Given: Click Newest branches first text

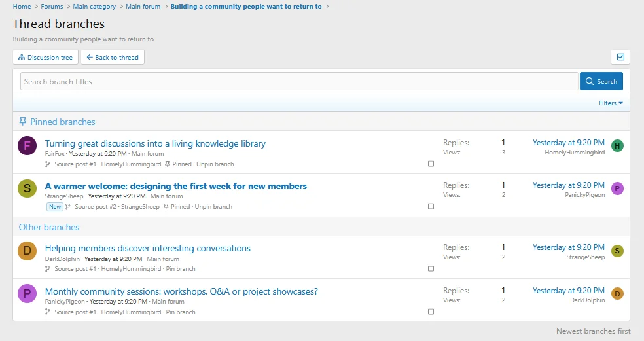Looking at the screenshot, I should click(x=593, y=331).
